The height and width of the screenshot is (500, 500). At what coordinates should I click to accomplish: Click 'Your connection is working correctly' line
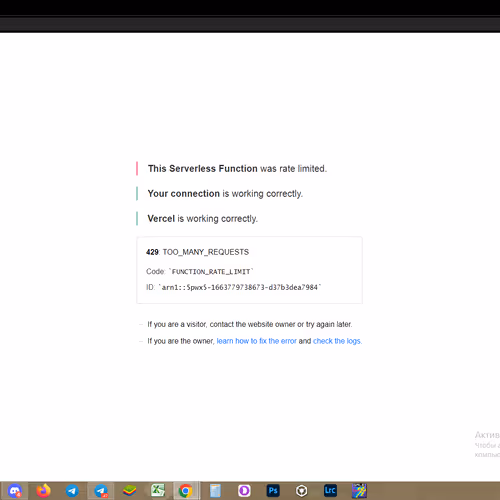pyautogui.click(x=225, y=194)
